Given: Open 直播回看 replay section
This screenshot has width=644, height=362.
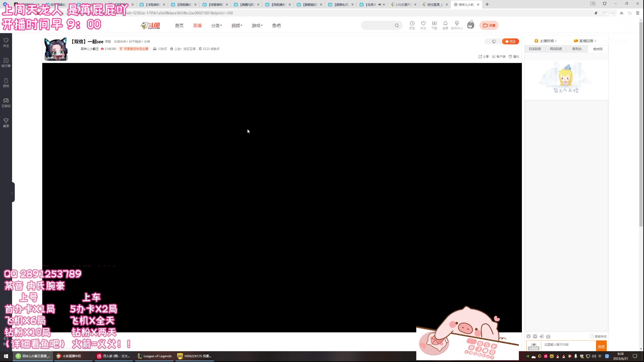Looking at the screenshot, I should (585, 41).
